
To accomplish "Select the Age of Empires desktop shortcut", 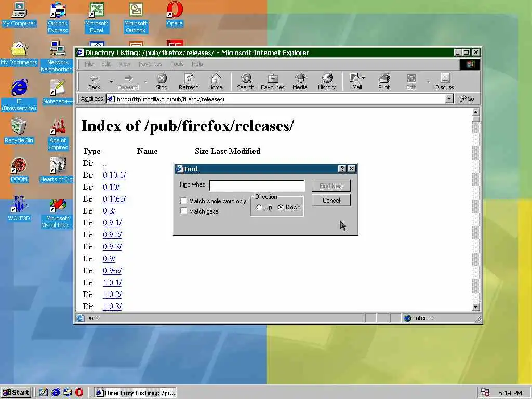I will point(58,135).
